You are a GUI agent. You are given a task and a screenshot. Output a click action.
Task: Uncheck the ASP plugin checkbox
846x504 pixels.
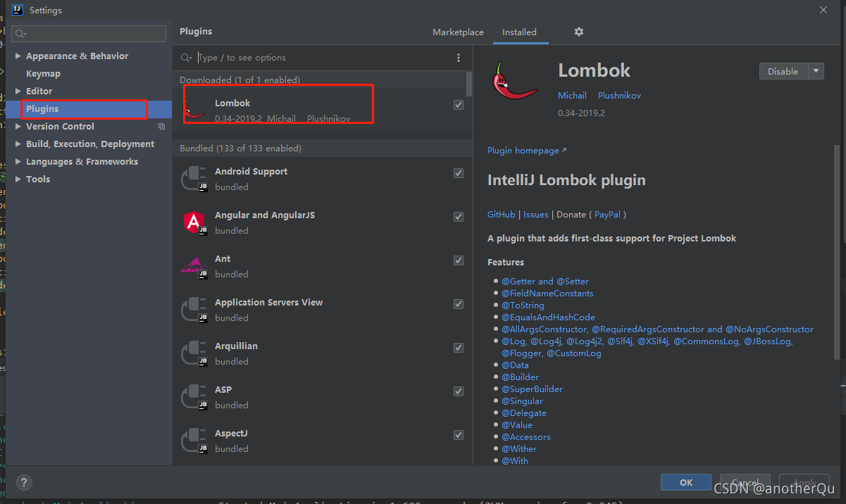pyautogui.click(x=459, y=391)
